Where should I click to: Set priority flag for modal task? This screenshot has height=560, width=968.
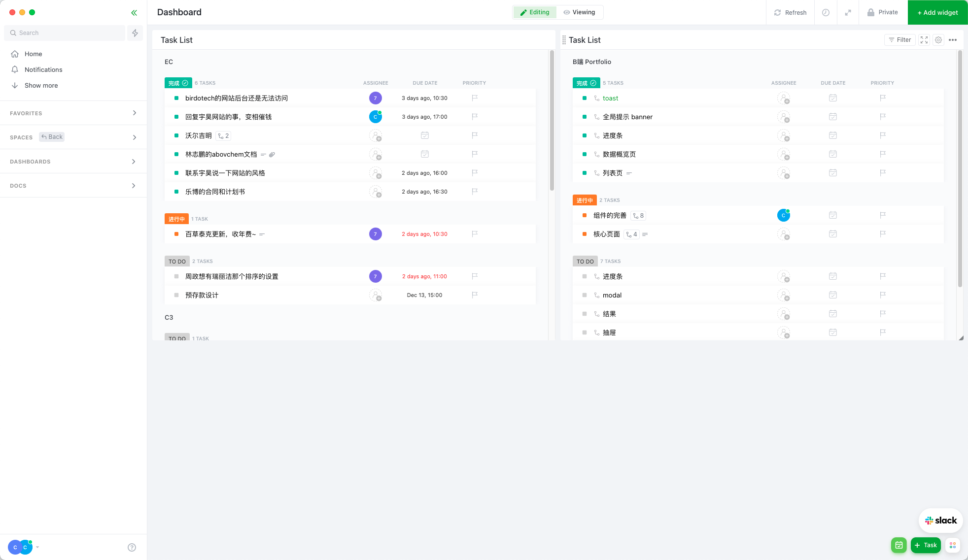(883, 295)
